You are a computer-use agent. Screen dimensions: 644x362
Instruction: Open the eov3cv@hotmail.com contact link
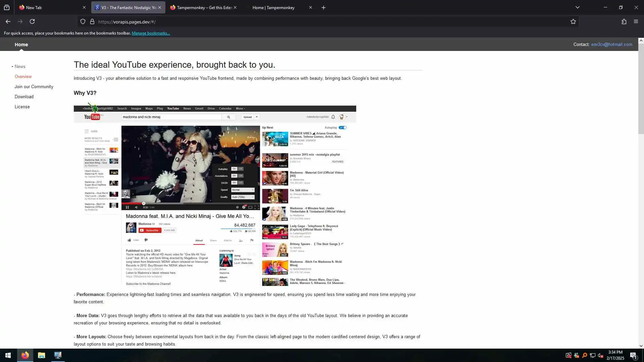(x=611, y=44)
